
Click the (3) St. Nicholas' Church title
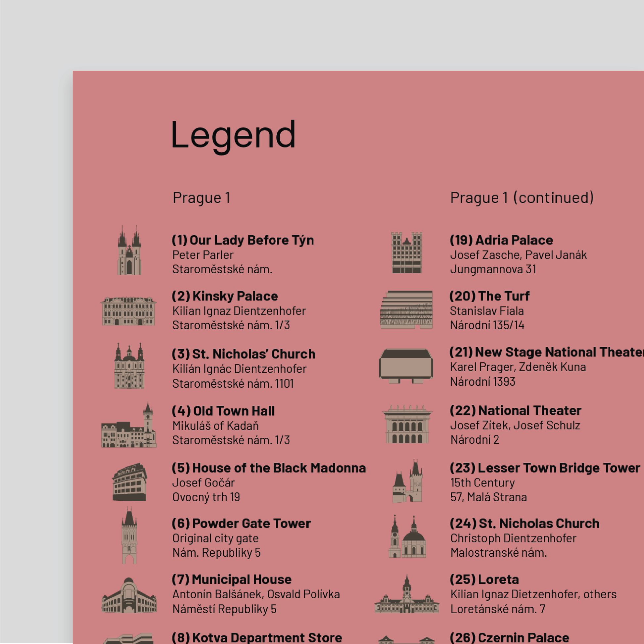point(243,354)
